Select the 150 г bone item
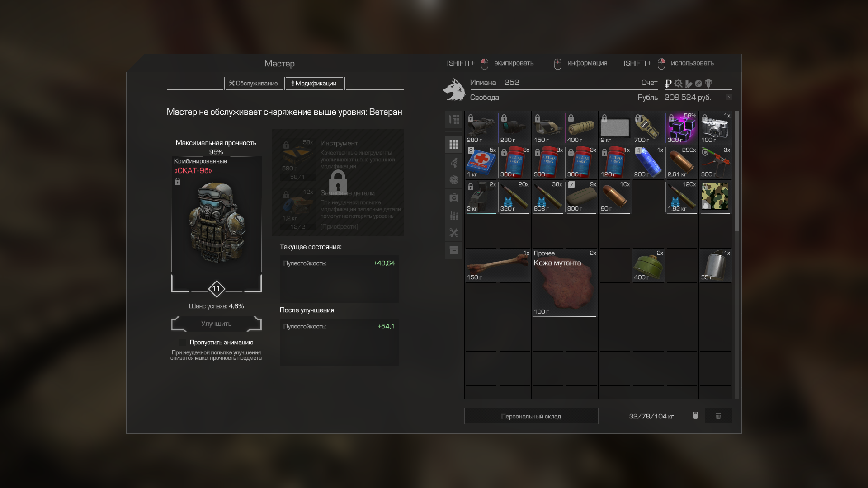The width and height of the screenshot is (868, 488). (498, 265)
